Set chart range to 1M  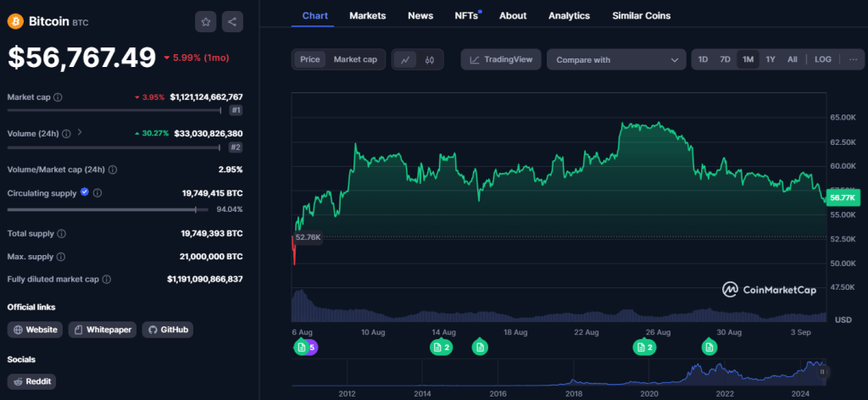pyautogui.click(x=748, y=60)
